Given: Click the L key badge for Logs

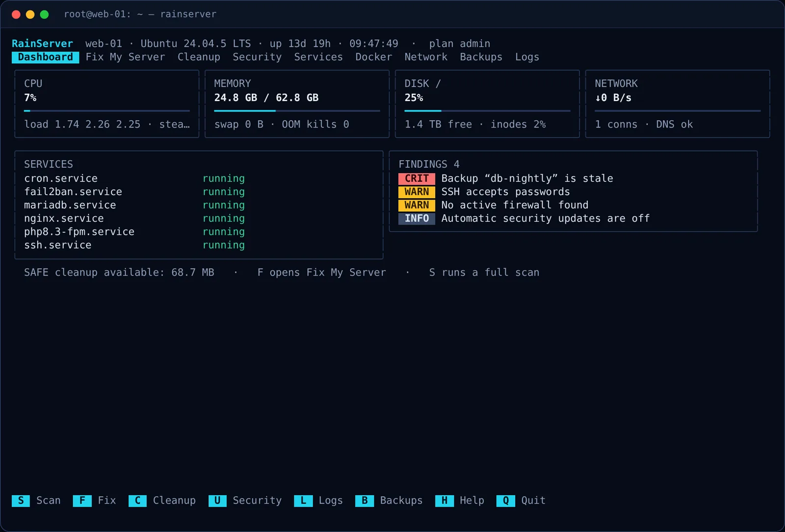Looking at the screenshot, I should pos(303,501).
